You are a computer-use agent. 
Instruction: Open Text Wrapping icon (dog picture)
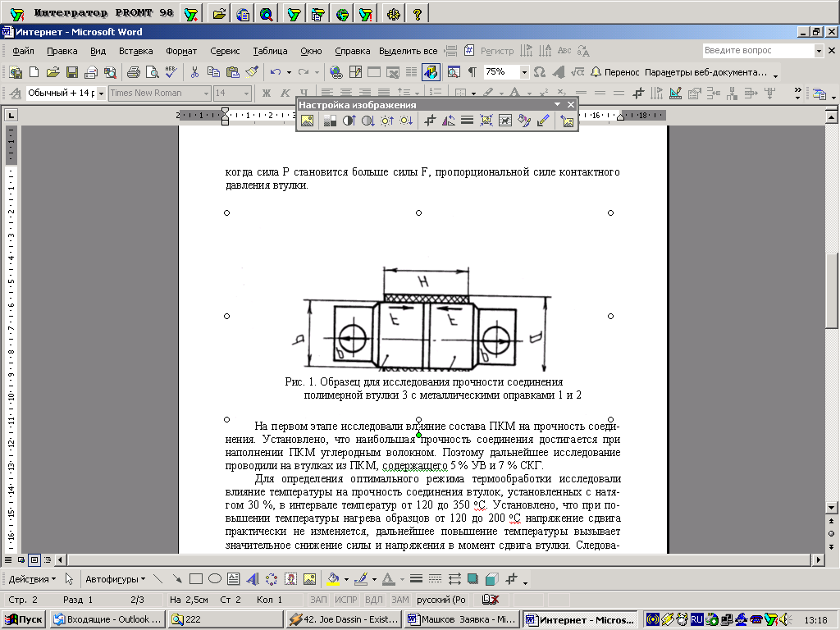click(505, 121)
